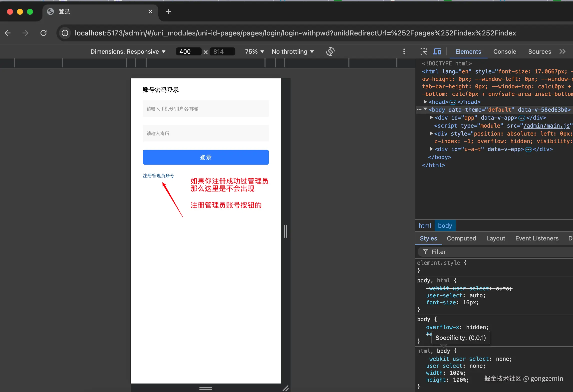Click the 请输入密码 password field
Viewport: 573px width, 392px height.
coord(206,133)
